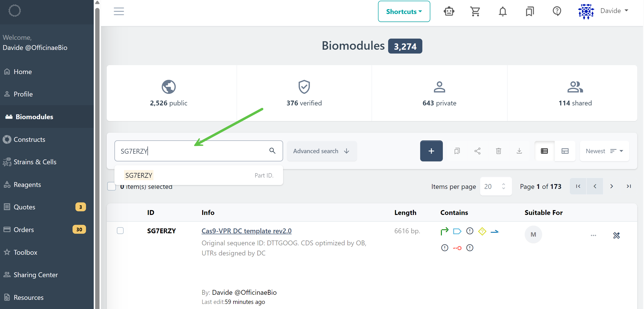This screenshot has height=309, width=644.
Task: Add a new biomodule with plus button
Action: [431, 151]
